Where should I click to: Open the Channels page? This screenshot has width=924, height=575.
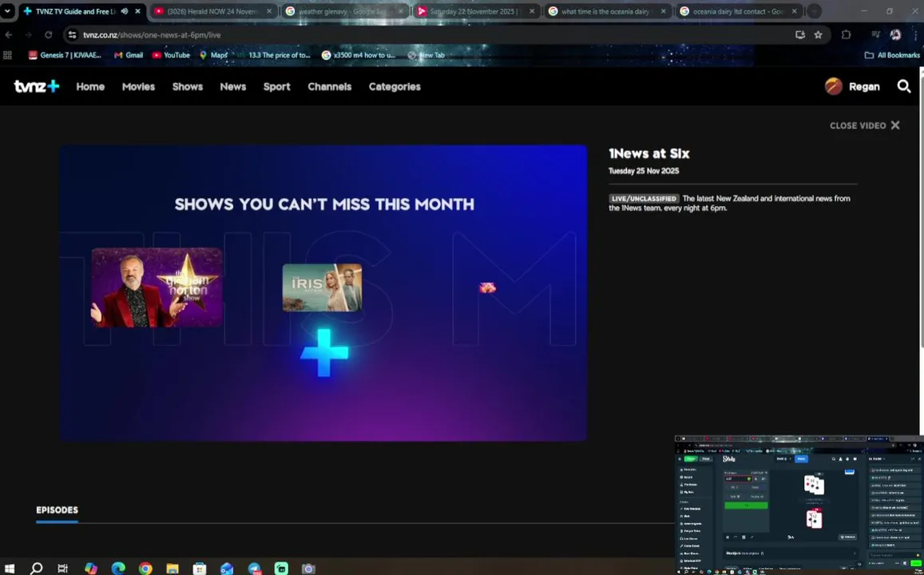click(329, 86)
